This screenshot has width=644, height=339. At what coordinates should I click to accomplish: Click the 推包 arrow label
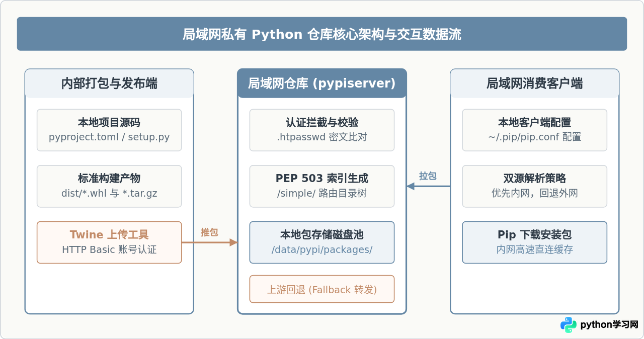pos(209,232)
